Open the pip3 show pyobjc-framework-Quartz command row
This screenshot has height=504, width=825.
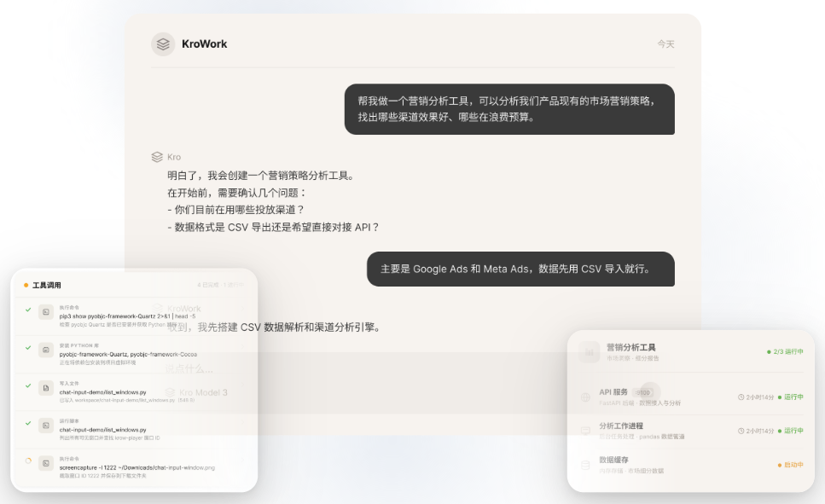pos(134,316)
